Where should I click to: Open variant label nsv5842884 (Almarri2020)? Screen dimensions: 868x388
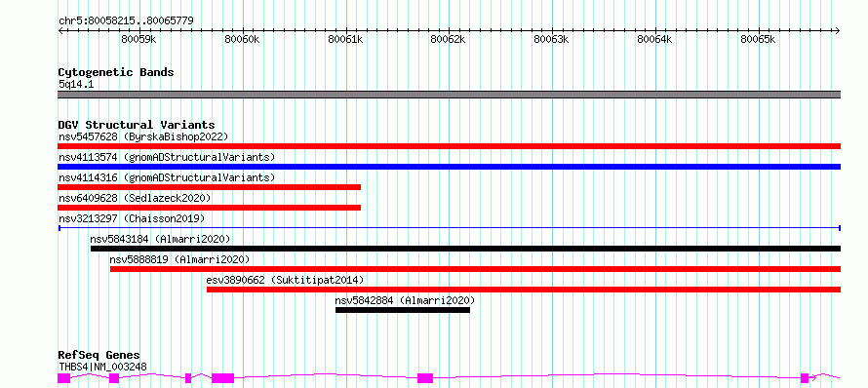tap(405, 300)
